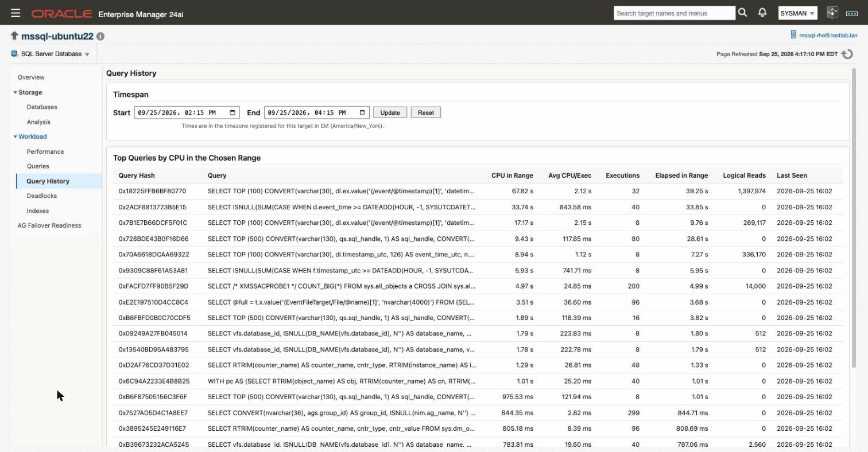
Task: Click the Oracle logo
Action: tap(61, 13)
